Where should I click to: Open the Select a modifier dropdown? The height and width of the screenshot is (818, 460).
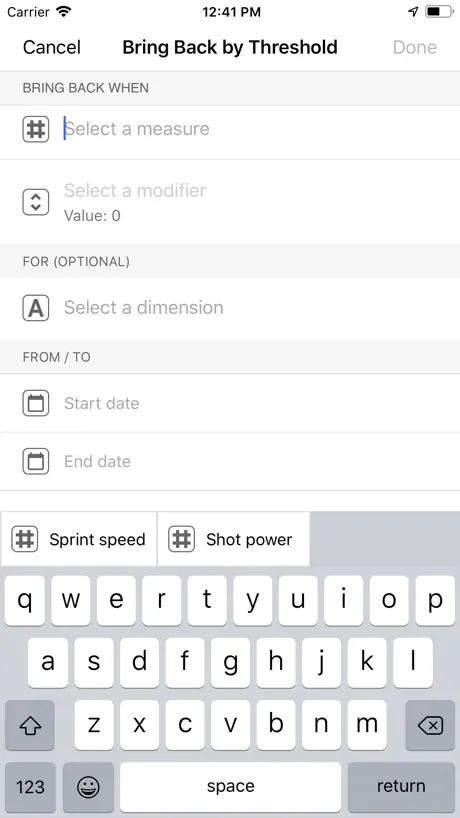point(230,202)
